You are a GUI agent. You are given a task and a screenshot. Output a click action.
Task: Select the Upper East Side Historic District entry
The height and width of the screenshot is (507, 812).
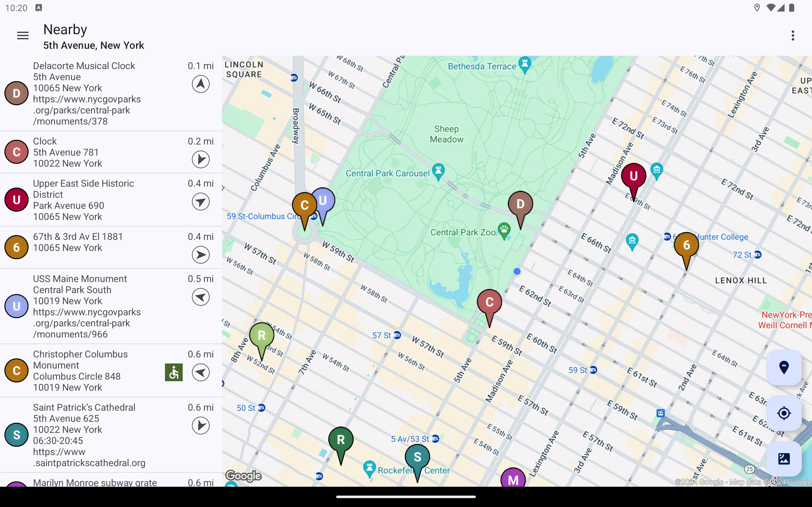111,200
